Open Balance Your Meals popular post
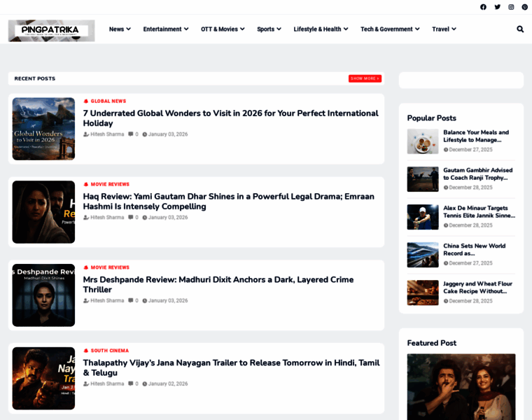 click(x=476, y=136)
